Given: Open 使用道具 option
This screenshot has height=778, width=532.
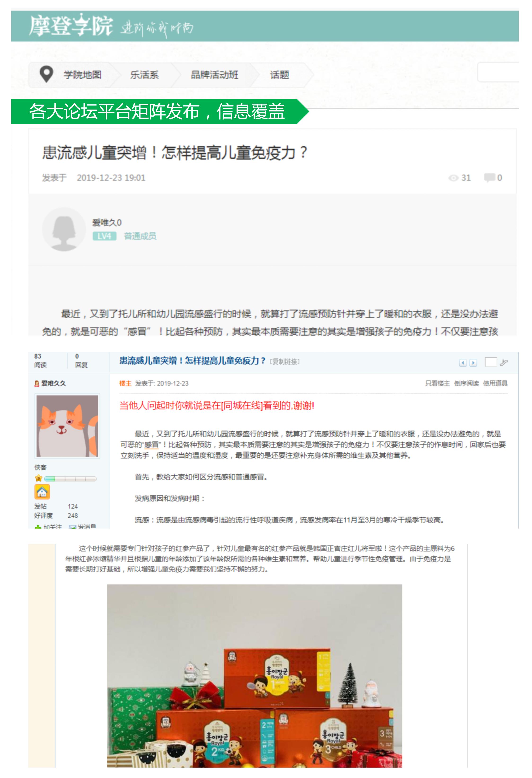Looking at the screenshot, I should (495, 383).
